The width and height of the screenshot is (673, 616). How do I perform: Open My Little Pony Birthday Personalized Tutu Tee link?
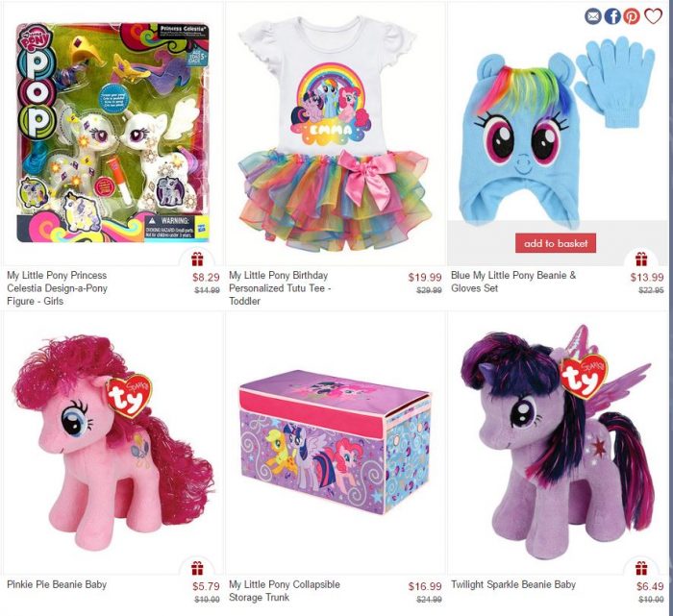click(x=280, y=288)
